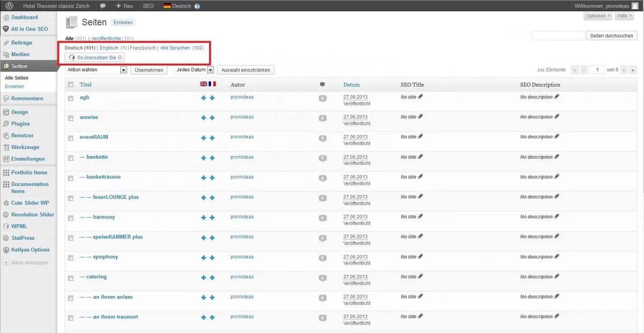Check the bankette row checkbox
Viewport: 644px width, 333px height.
pos(71,158)
